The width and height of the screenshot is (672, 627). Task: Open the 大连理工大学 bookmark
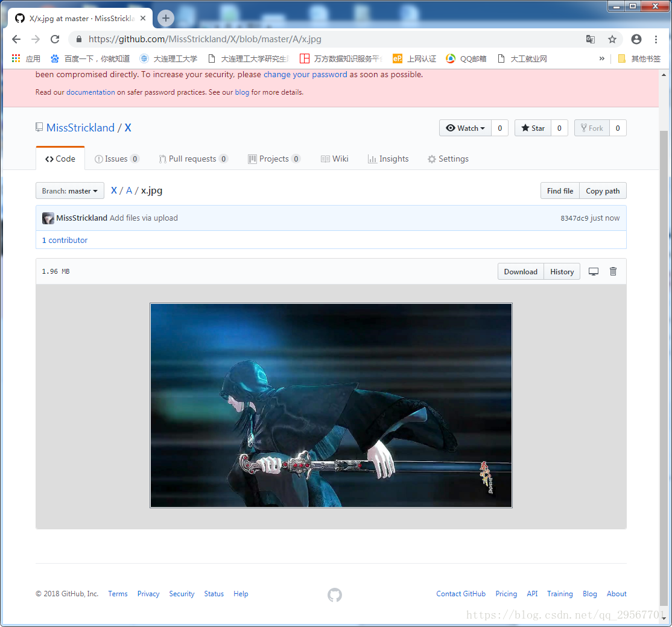(169, 58)
